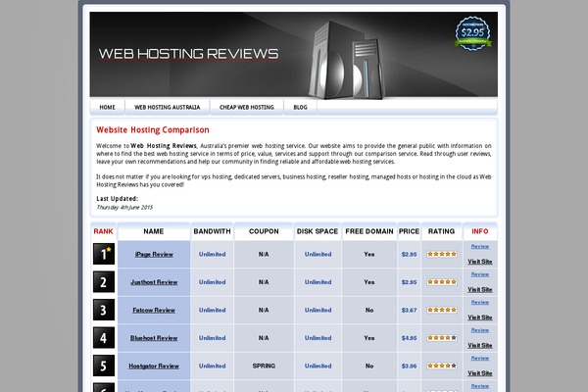Click the PRICE column header
The width and height of the screenshot is (588, 392).
click(x=409, y=231)
